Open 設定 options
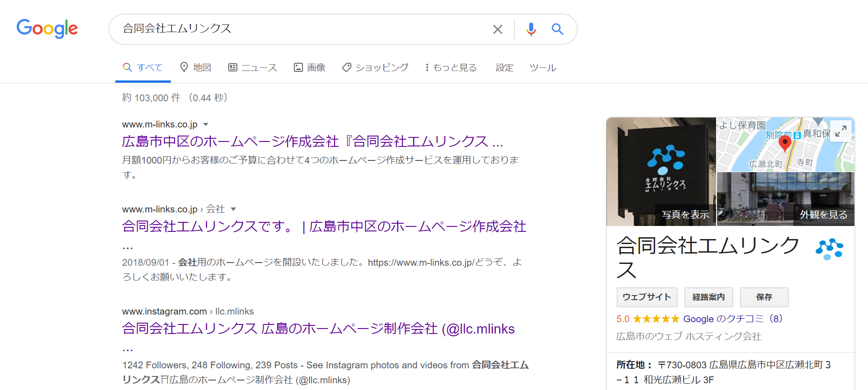Image resolution: width=868 pixels, height=390 pixels. (505, 67)
